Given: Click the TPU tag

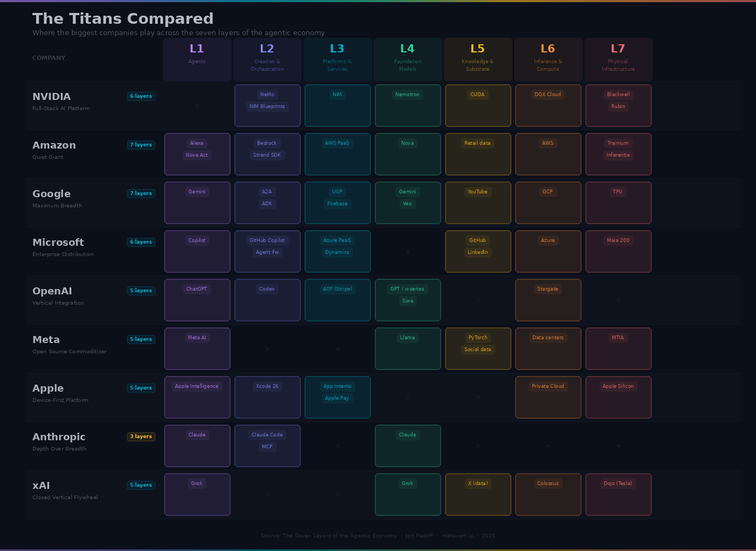Looking at the screenshot, I should click(x=618, y=192).
